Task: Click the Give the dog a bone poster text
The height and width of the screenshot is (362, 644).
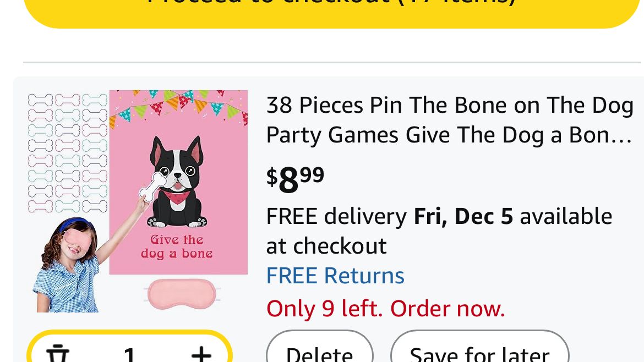Action: tap(177, 246)
